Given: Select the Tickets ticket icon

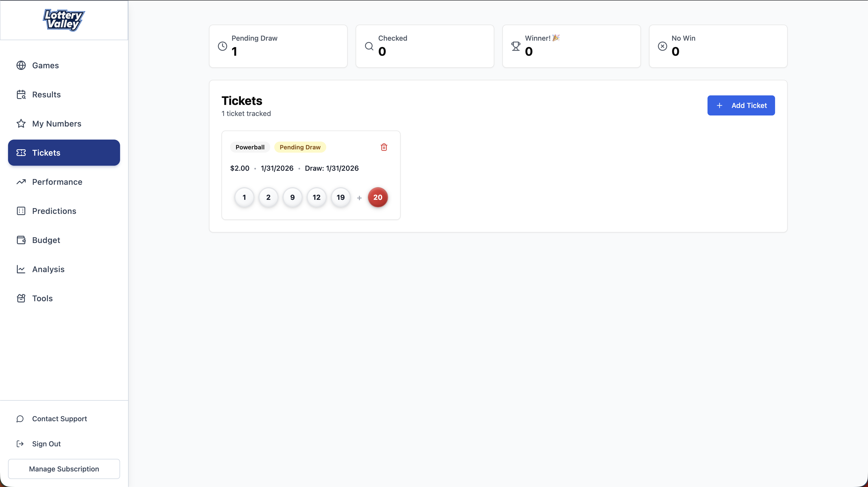Looking at the screenshot, I should click(x=21, y=153).
